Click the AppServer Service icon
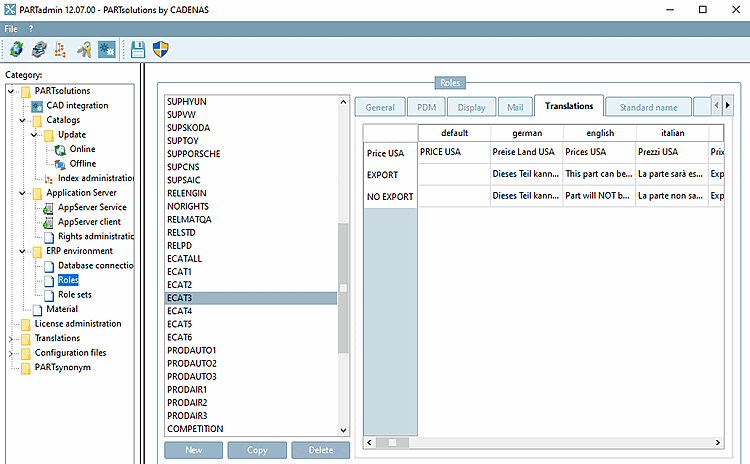Viewport: 750px width, 464px height. tap(48, 208)
